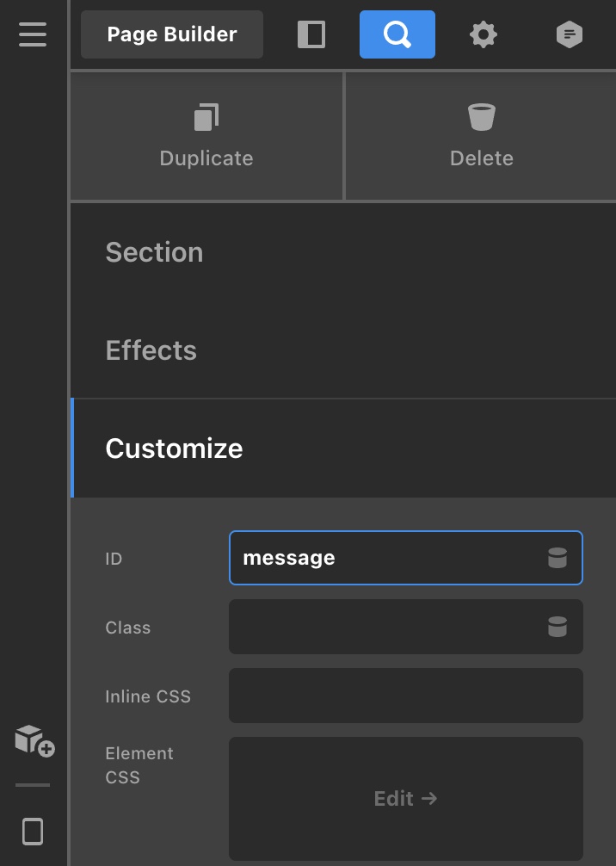The image size is (616, 866).
Task: Click the Duplicate label text
Action: click(206, 158)
